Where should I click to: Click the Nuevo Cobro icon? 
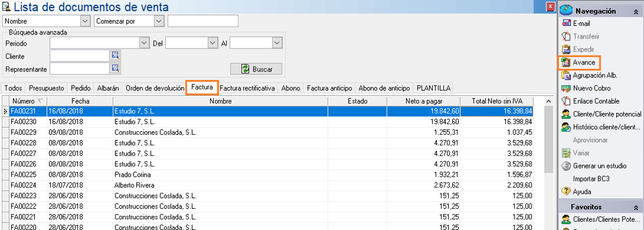pyautogui.click(x=566, y=88)
